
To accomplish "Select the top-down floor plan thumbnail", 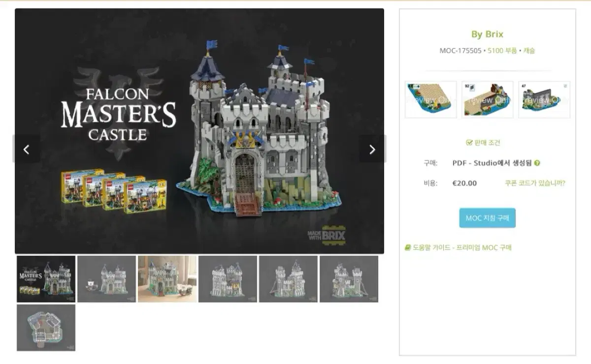I will (x=46, y=328).
